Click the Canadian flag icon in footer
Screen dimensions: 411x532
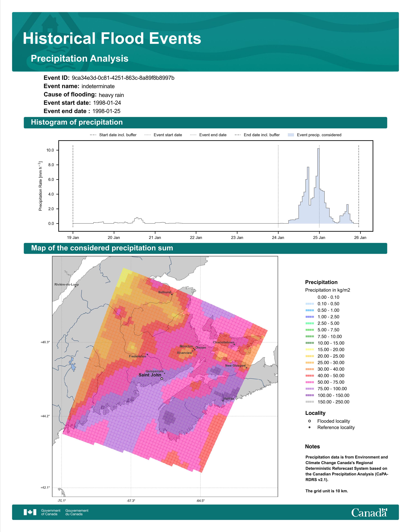tap(30, 512)
